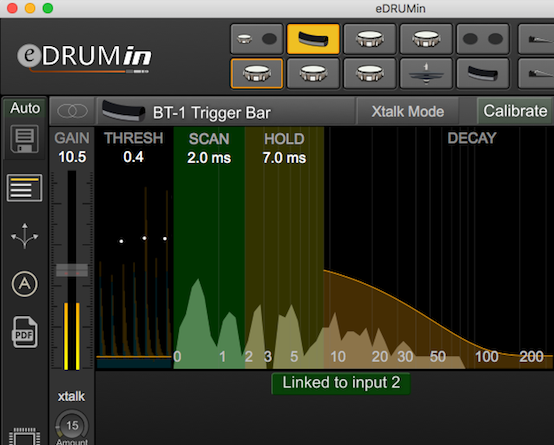The height and width of the screenshot is (445, 554).
Task: Click the DECAY label
Action: click(x=472, y=138)
